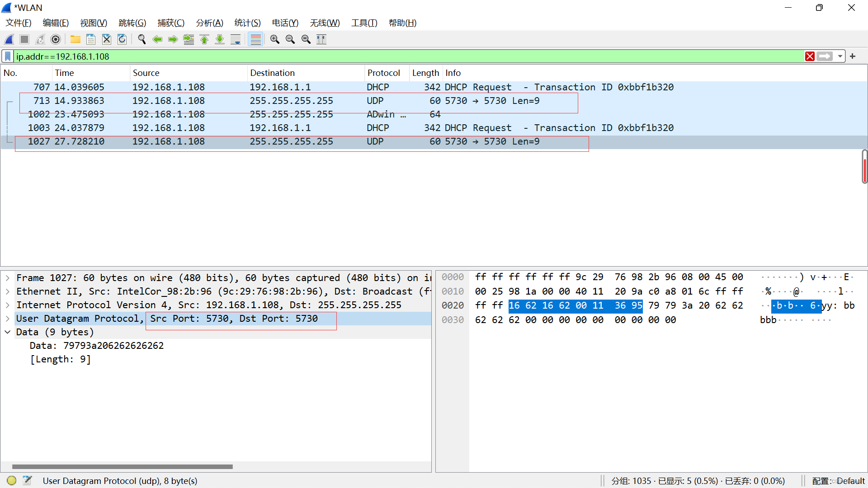Collapse the Data (9 bytes) node

point(8,332)
